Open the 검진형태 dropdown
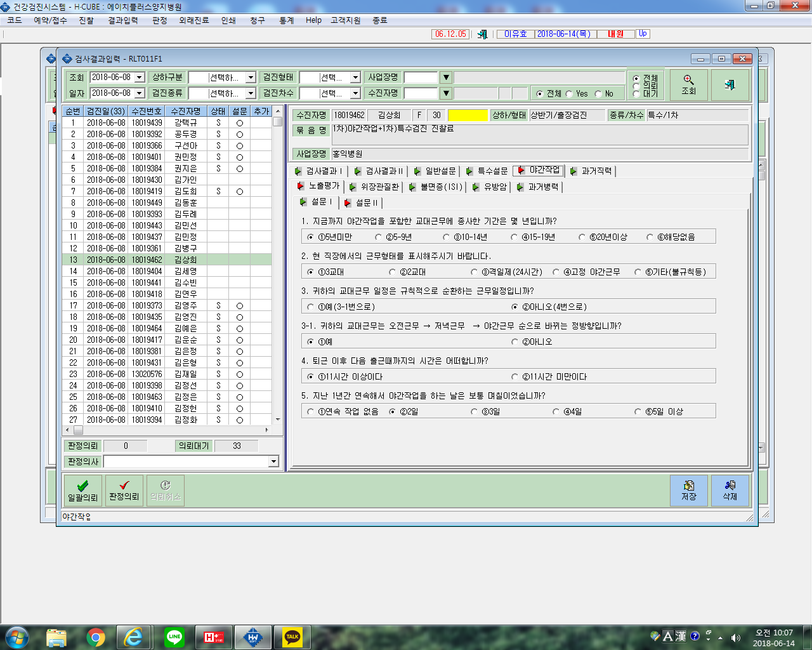Viewport: 812px width, 650px height. pos(355,77)
